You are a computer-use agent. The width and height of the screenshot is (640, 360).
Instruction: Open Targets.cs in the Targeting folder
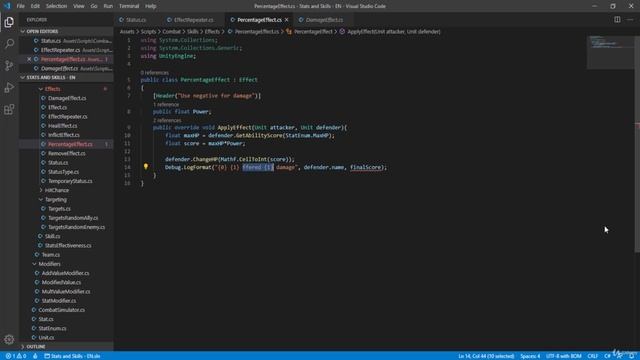(x=59, y=209)
